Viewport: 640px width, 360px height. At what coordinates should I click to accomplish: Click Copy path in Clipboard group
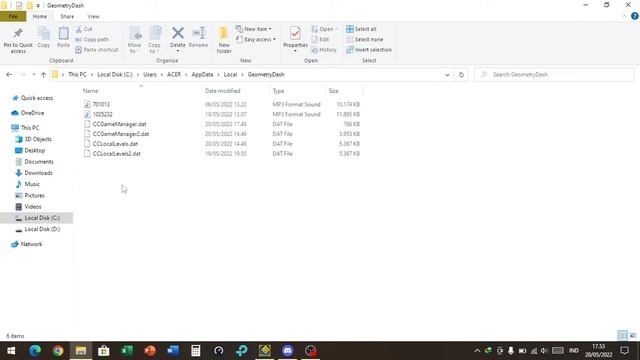pyautogui.click(x=92, y=40)
